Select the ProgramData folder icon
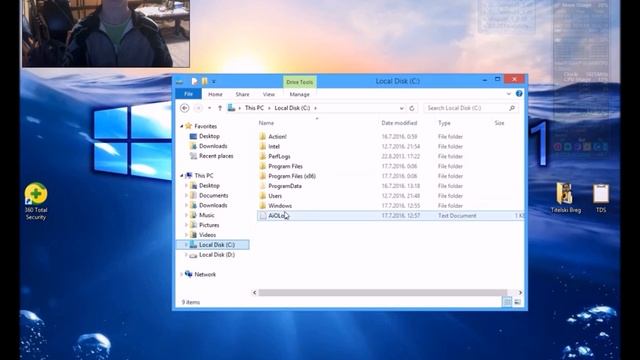Image resolution: width=640 pixels, height=360 pixels. click(263, 186)
